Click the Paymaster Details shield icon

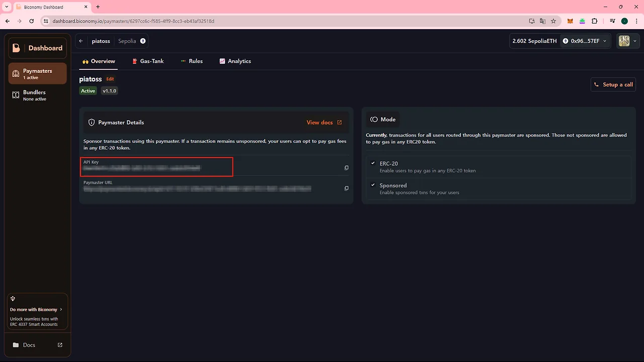[x=92, y=123]
